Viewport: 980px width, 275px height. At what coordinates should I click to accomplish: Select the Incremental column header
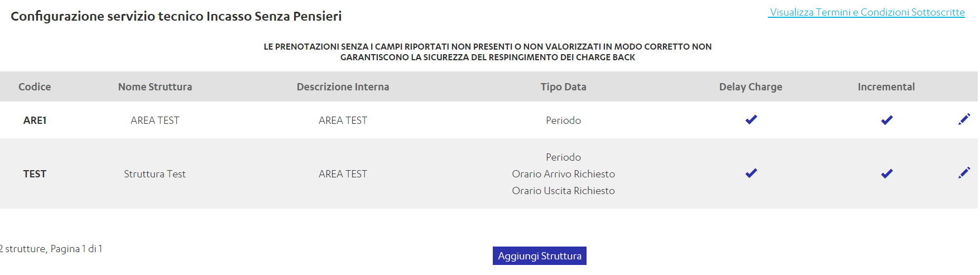(886, 87)
